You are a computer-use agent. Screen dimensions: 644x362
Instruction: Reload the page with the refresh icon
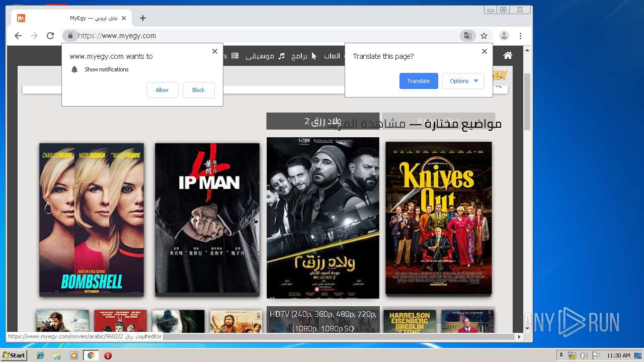[50, 36]
